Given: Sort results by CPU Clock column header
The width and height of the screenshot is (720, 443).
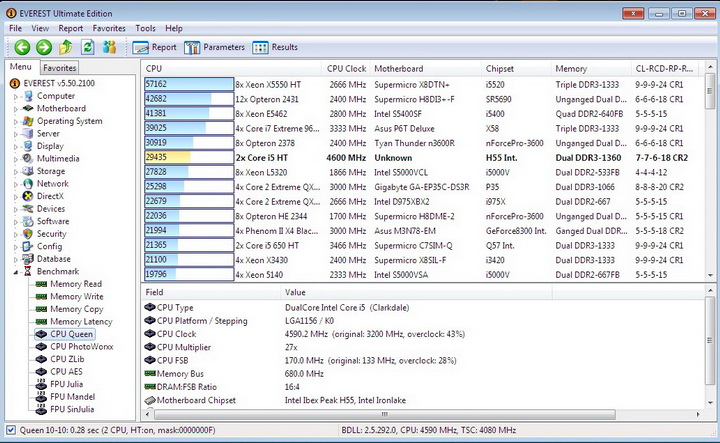Looking at the screenshot, I should tap(346, 68).
